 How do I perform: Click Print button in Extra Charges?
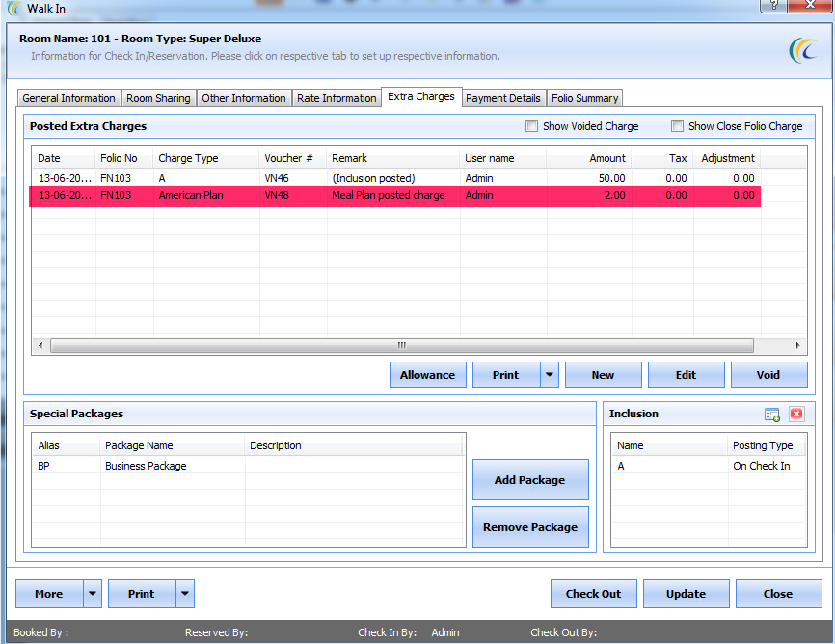pyautogui.click(x=506, y=374)
